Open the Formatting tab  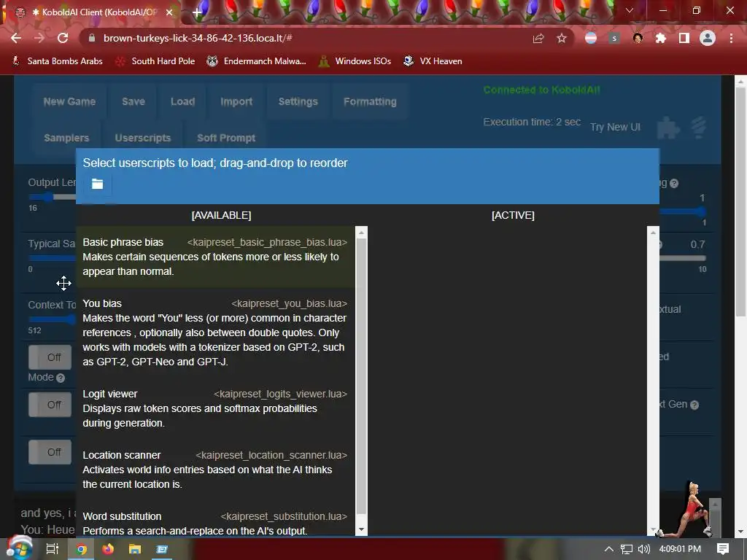(370, 101)
